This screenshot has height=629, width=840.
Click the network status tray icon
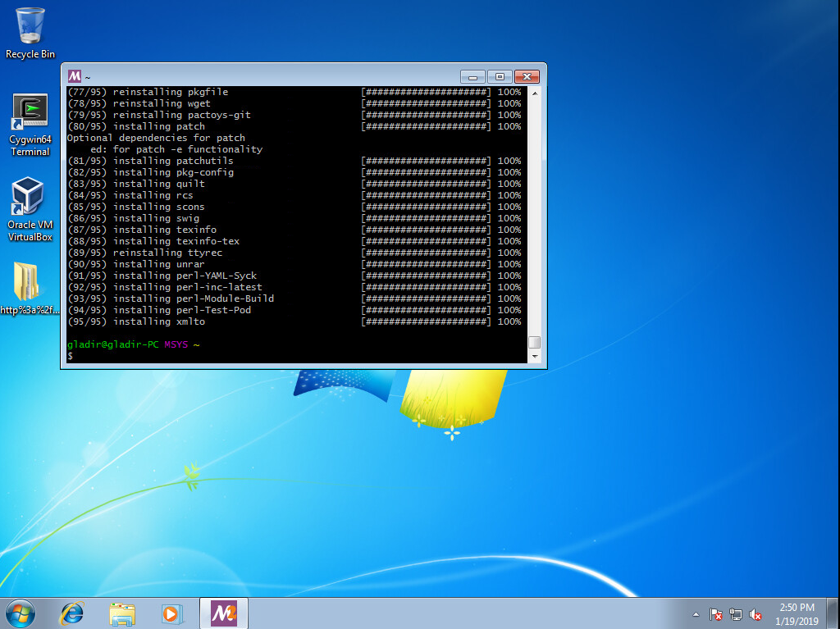pos(736,614)
